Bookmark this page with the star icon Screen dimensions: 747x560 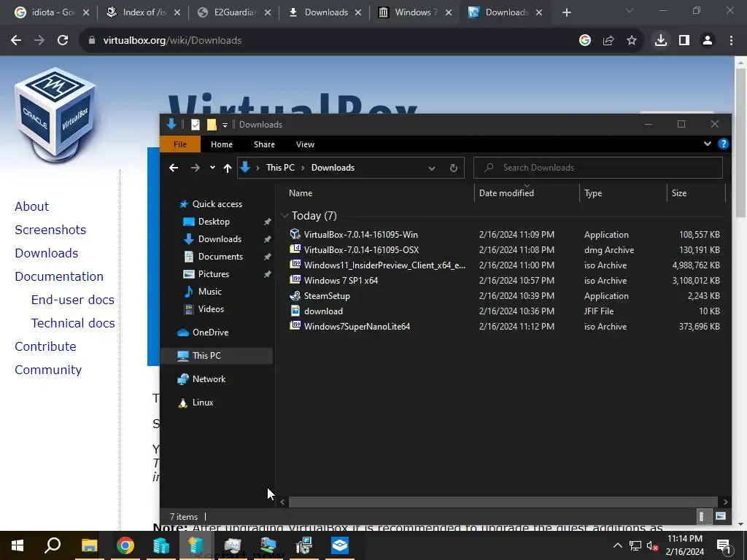coord(632,41)
